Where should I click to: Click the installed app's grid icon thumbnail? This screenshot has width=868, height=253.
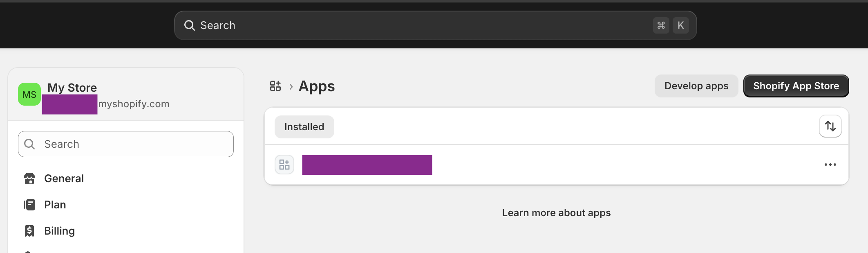point(284,165)
